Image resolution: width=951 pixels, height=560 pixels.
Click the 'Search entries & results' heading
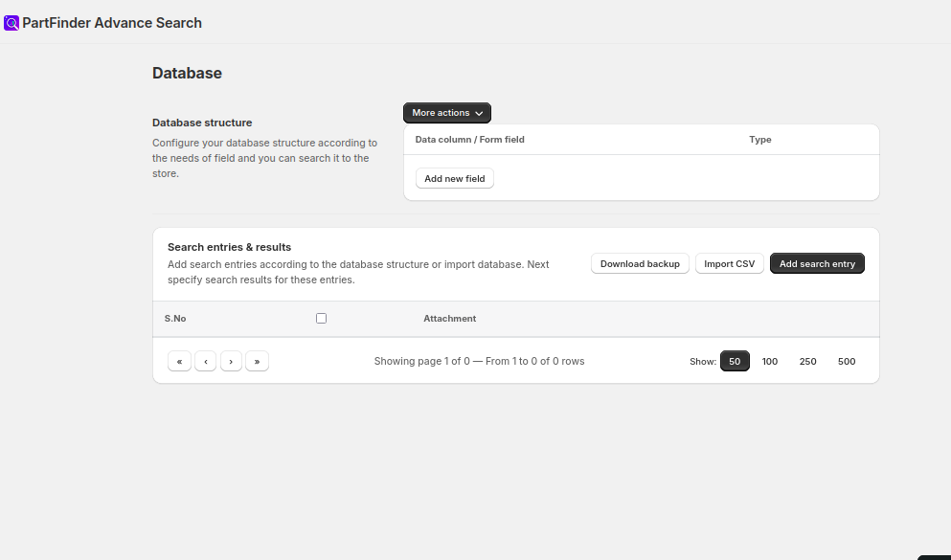[229, 247]
